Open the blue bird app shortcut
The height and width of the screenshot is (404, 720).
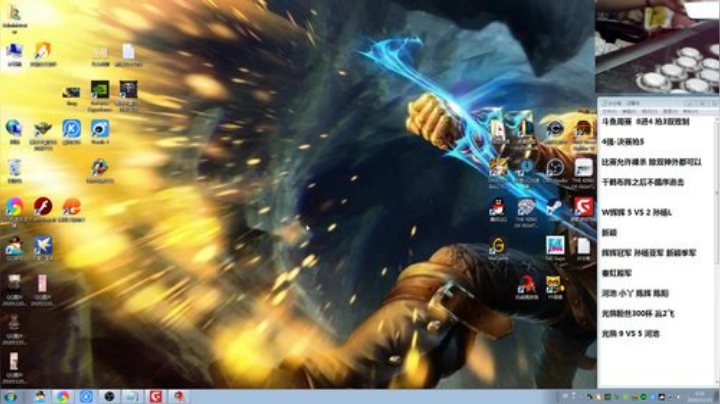[43, 246]
